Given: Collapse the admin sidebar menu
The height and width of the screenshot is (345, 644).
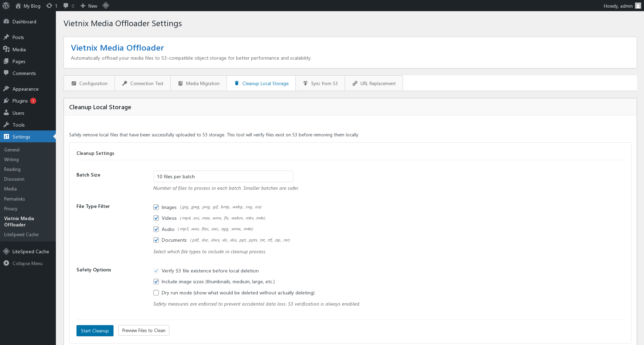Looking at the screenshot, I should pyautogui.click(x=6, y=263).
